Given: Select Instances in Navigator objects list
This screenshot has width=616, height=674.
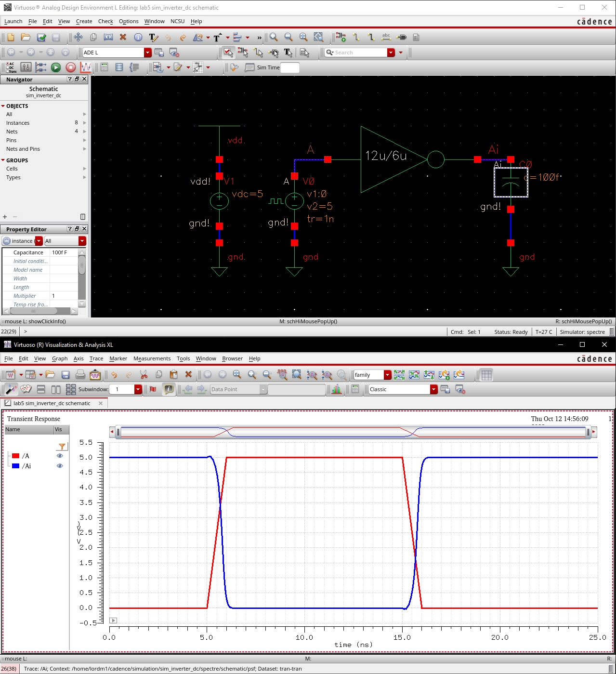Looking at the screenshot, I should [18, 123].
